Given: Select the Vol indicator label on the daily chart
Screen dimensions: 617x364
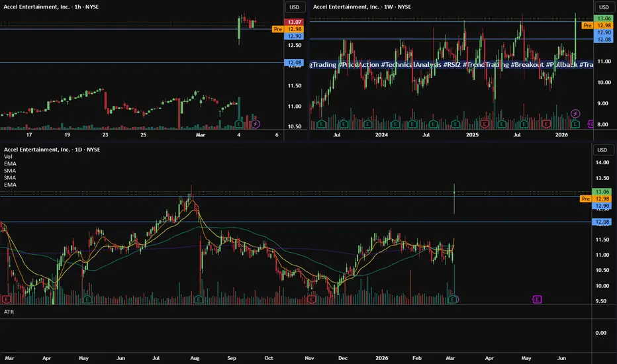Looking at the screenshot, I should click(8, 157).
